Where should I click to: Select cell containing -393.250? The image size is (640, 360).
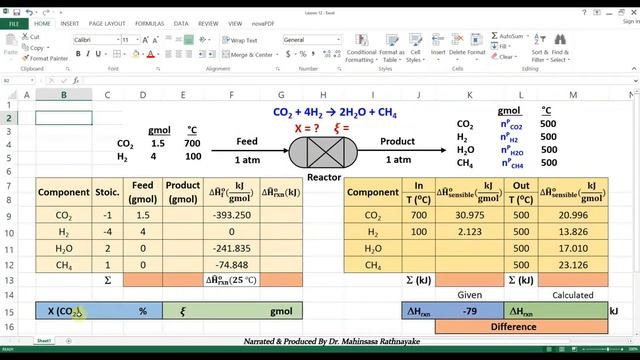[x=231, y=215]
